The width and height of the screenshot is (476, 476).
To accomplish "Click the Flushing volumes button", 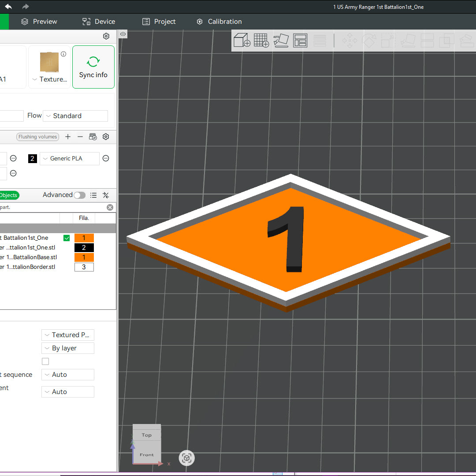I will click(37, 137).
